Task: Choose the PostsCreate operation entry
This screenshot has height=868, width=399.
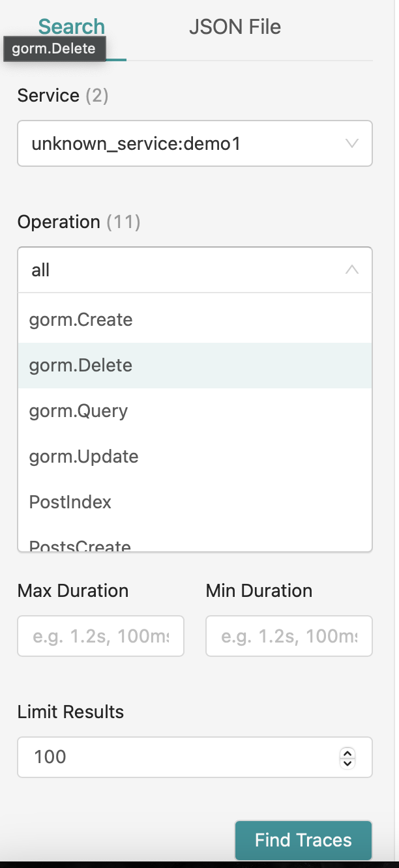Action: pyautogui.click(x=81, y=545)
